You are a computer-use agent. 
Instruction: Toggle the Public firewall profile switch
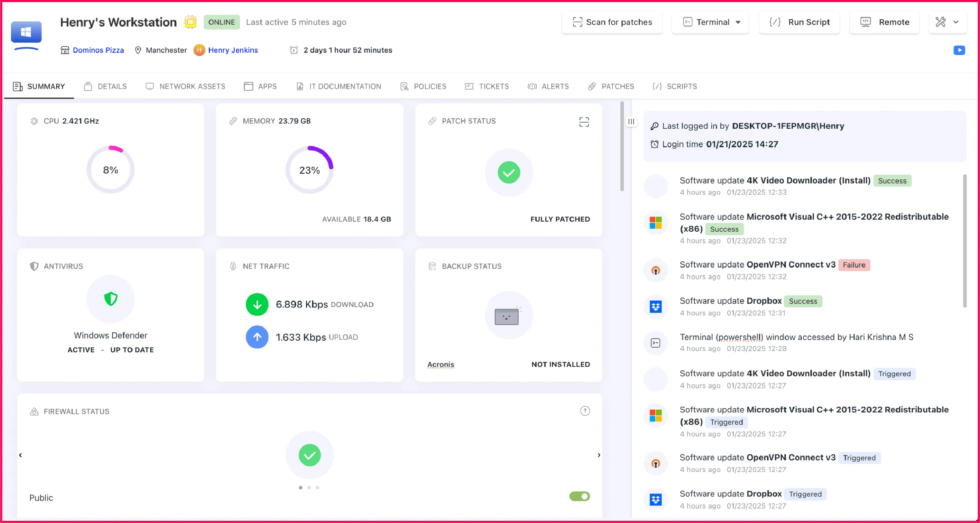[x=579, y=497]
